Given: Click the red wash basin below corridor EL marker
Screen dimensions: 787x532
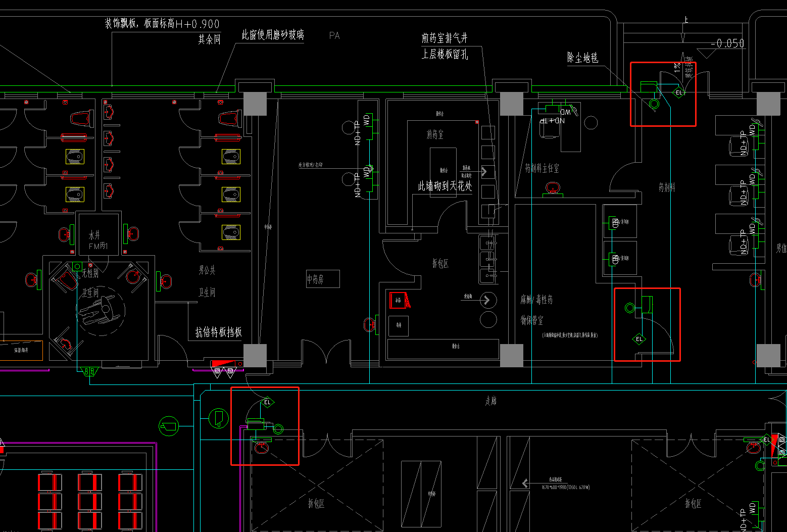Looking at the screenshot, I should (261, 447).
